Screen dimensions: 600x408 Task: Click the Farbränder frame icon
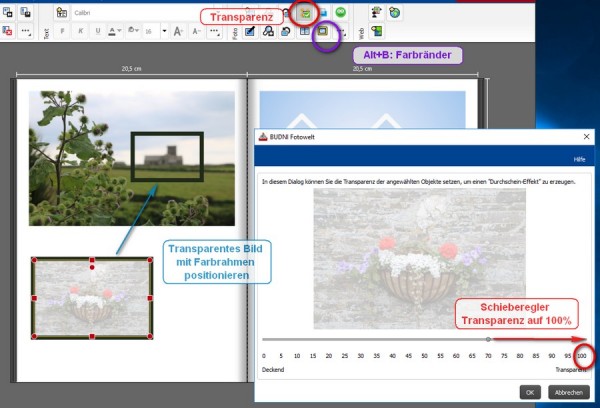(x=323, y=31)
